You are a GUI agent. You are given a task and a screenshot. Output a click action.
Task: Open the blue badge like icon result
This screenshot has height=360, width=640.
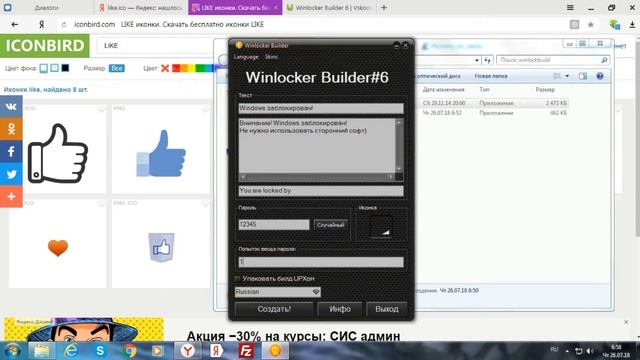click(x=161, y=247)
